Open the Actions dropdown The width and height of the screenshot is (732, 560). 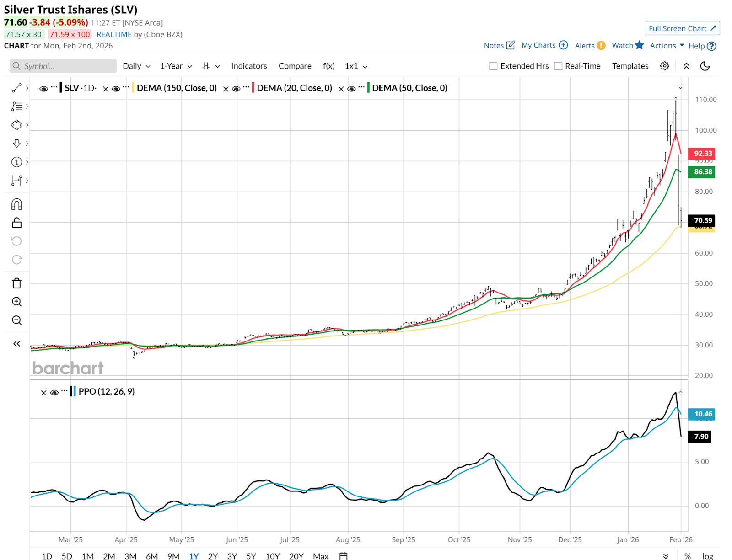[x=667, y=45]
